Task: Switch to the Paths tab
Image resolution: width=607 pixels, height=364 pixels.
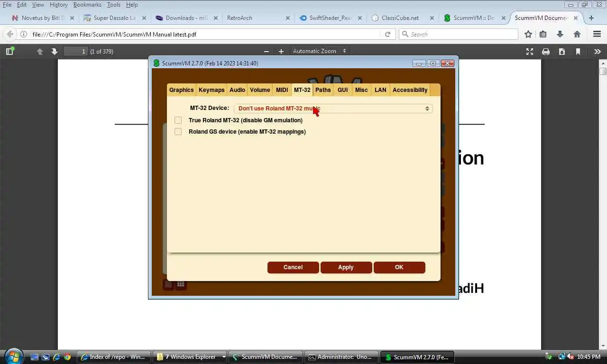Action: click(323, 90)
